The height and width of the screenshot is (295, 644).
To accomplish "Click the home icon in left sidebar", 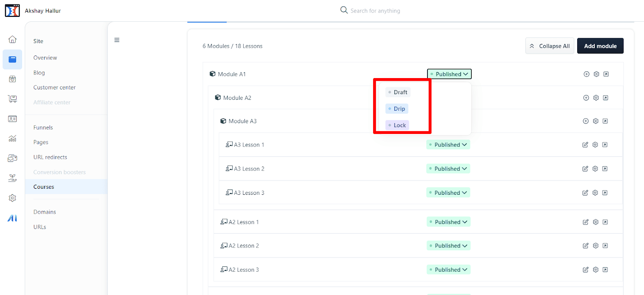I will [12, 39].
